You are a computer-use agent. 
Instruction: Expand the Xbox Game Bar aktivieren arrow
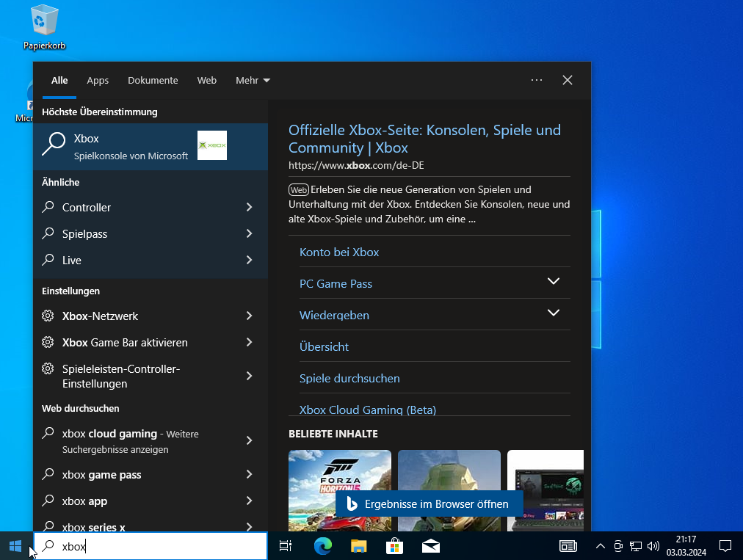click(x=249, y=342)
